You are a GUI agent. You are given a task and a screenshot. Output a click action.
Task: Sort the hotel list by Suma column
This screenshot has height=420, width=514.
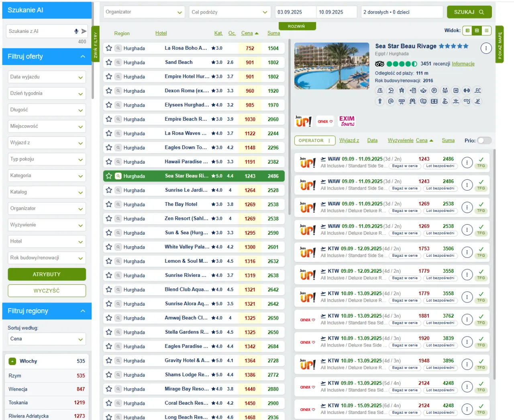tap(273, 33)
